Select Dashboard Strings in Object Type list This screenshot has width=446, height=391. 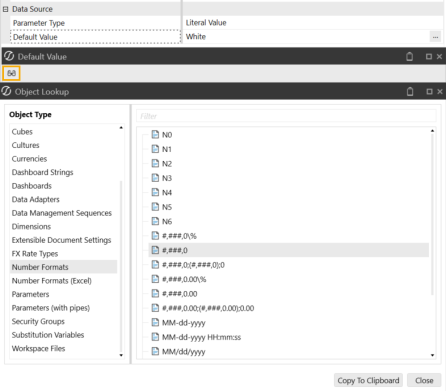[x=42, y=172]
